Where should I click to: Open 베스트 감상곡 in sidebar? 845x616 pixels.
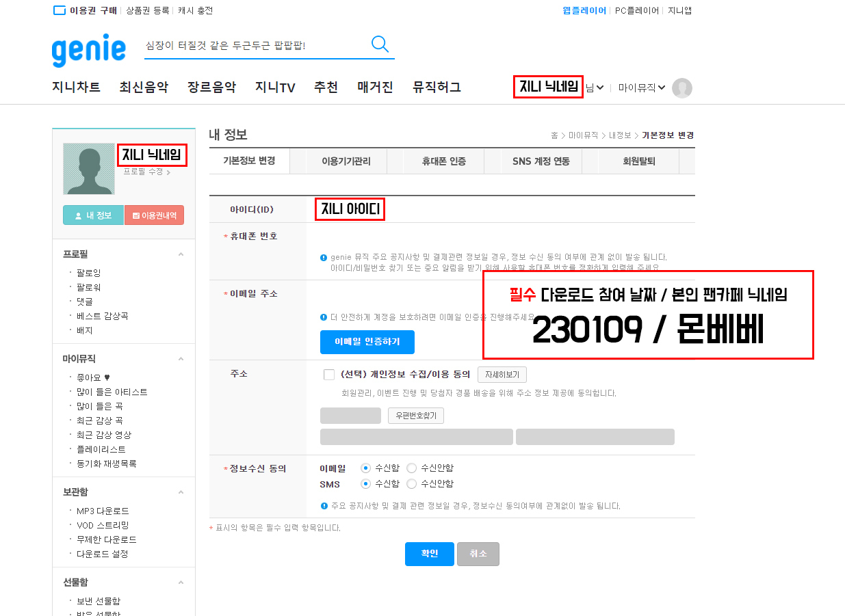pos(103,316)
